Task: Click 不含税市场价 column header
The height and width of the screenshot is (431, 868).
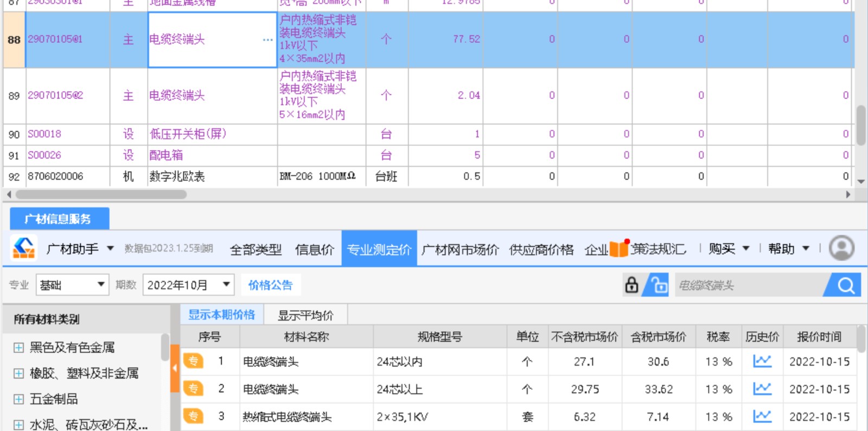Action: [x=585, y=337]
